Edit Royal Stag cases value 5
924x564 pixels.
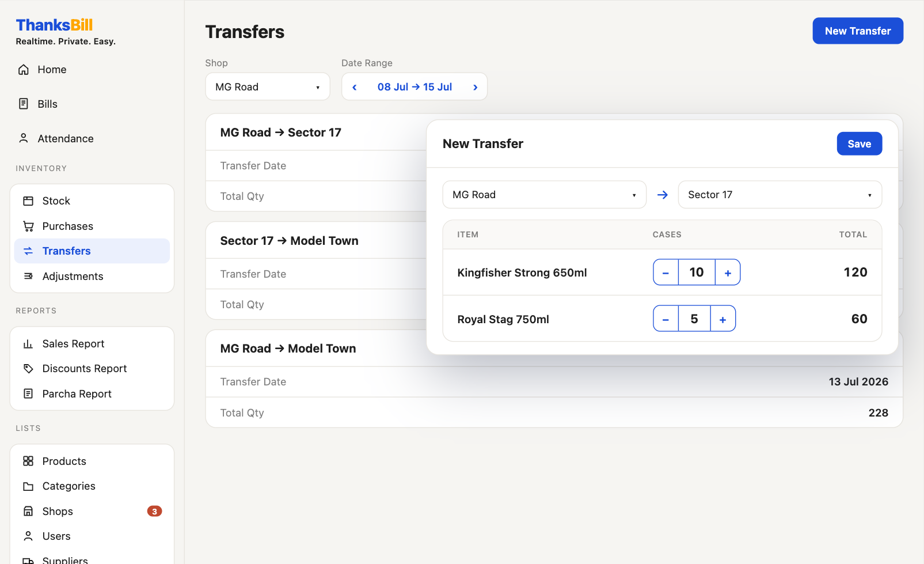(694, 319)
